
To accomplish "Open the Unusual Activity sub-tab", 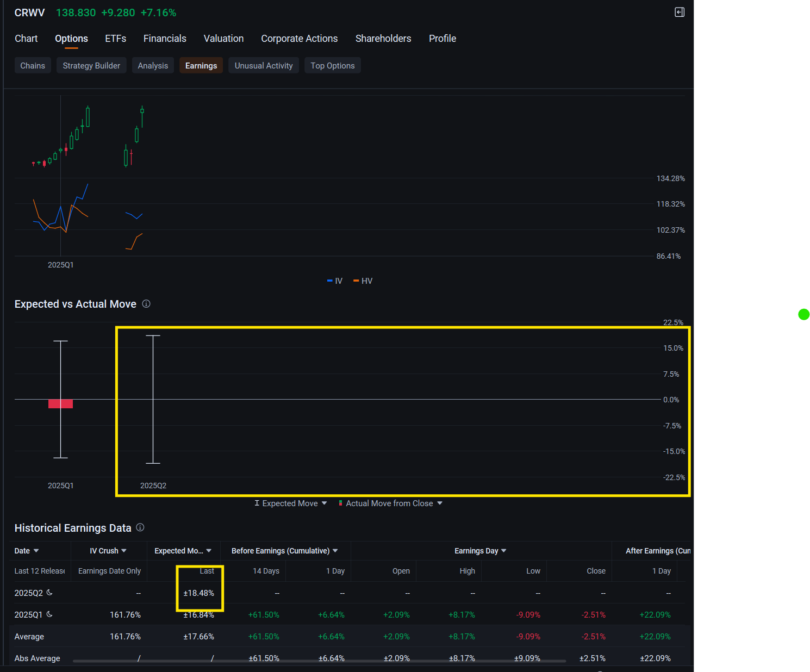I will point(264,65).
